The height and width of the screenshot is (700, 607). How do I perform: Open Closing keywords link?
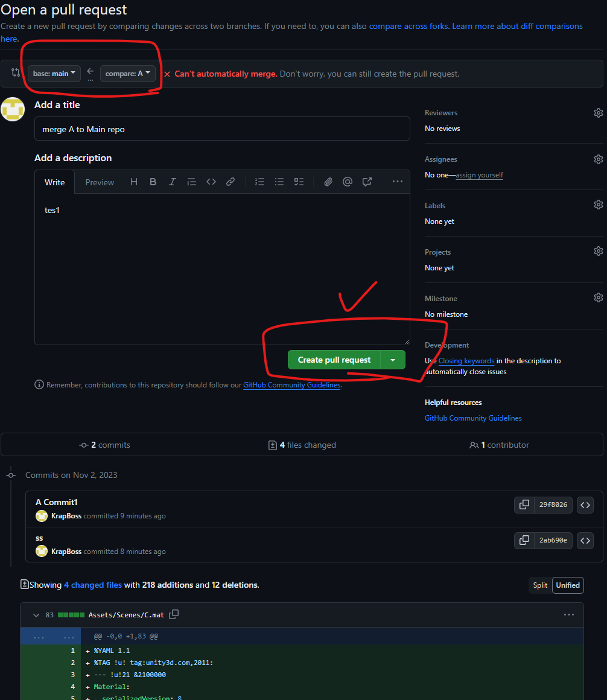(x=466, y=361)
